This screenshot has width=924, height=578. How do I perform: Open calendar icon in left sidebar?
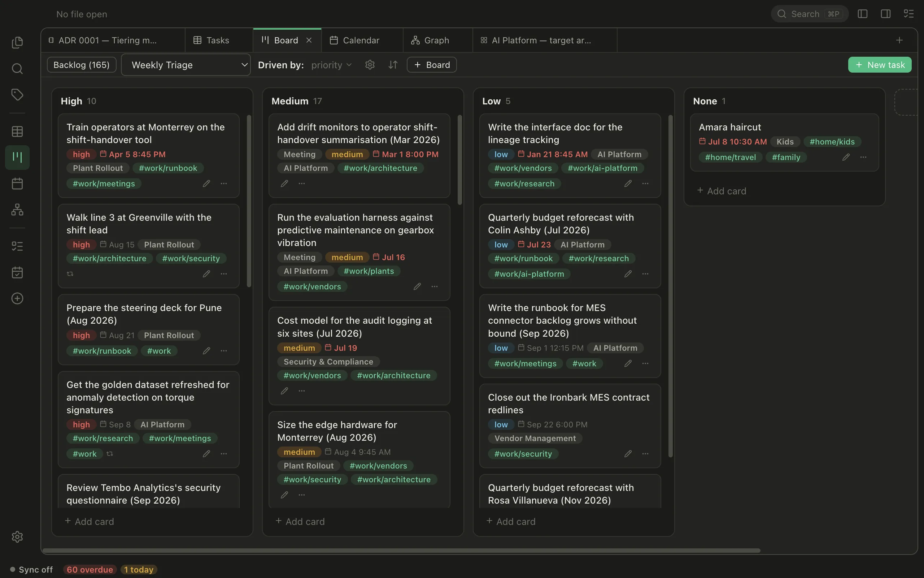[x=17, y=184]
